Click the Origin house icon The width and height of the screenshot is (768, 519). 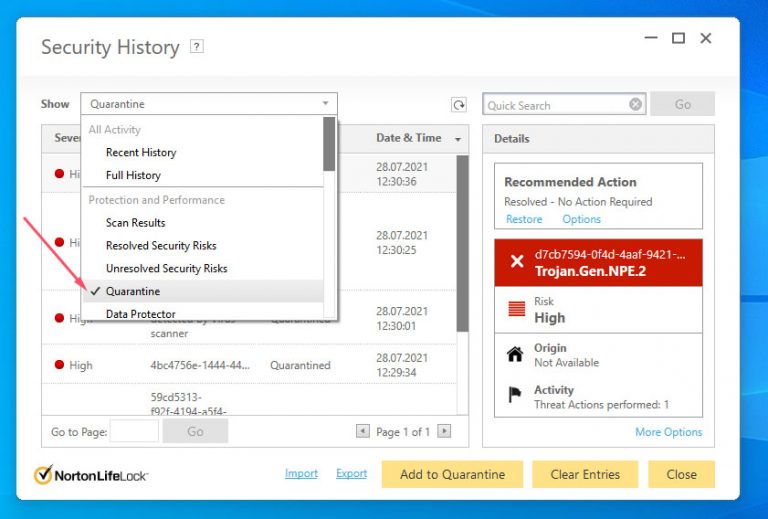515,354
